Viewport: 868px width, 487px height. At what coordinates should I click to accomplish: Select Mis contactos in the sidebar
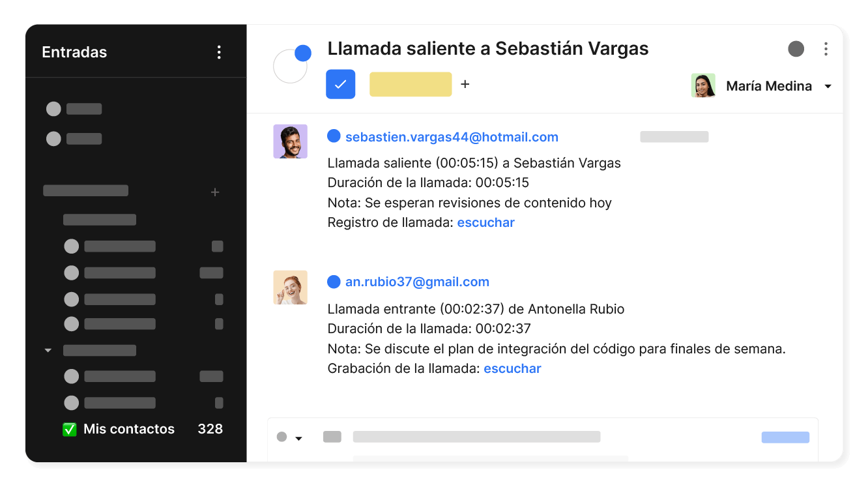(x=129, y=428)
